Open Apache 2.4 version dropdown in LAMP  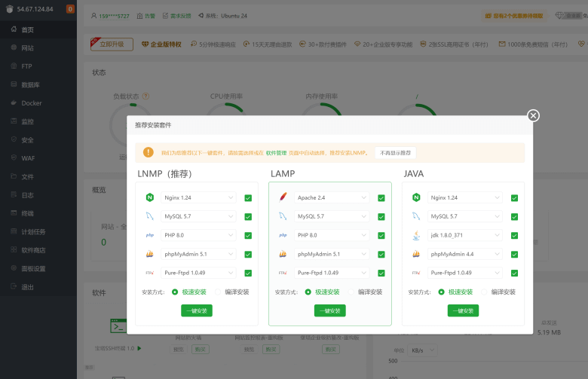click(332, 197)
